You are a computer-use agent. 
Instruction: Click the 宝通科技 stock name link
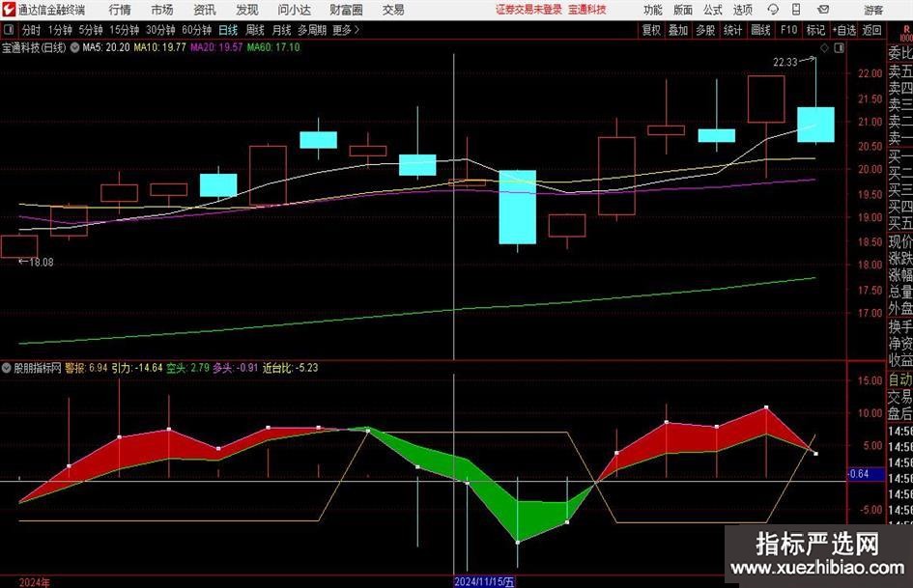tap(587, 10)
